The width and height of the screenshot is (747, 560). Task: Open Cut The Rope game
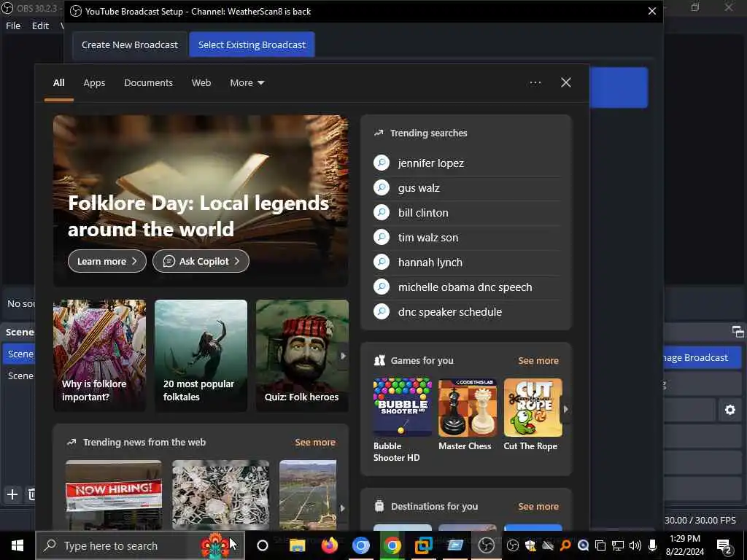pyautogui.click(x=533, y=414)
